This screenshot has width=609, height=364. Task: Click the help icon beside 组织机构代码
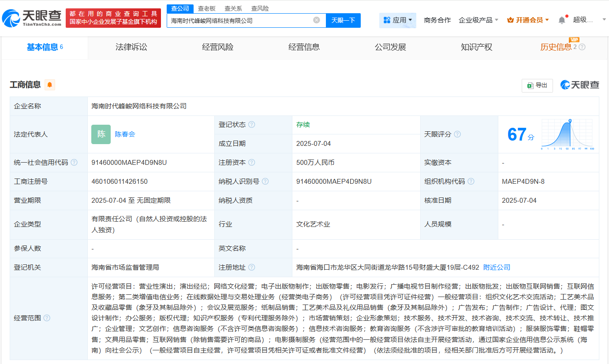click(x=471, y=182)
